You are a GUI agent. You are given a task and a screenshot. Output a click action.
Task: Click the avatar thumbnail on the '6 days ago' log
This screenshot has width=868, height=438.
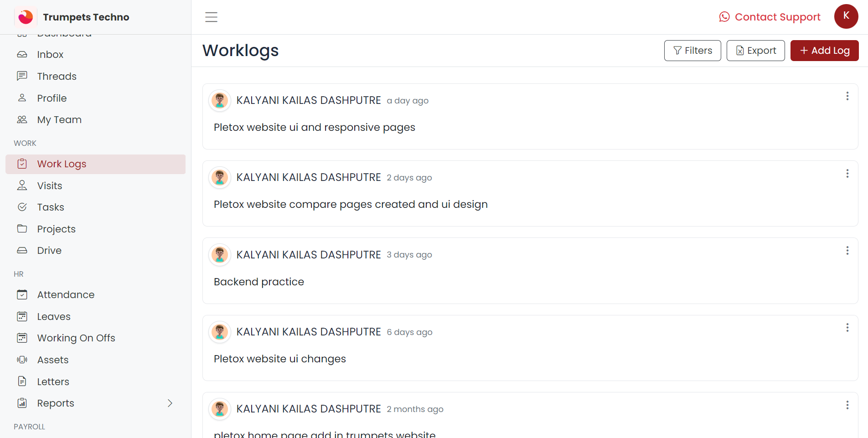point(220,332)
